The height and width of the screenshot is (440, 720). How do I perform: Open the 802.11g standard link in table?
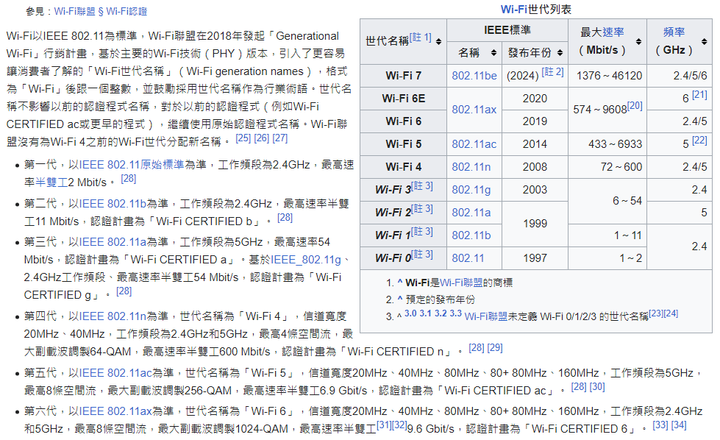[x=471, y=190]
